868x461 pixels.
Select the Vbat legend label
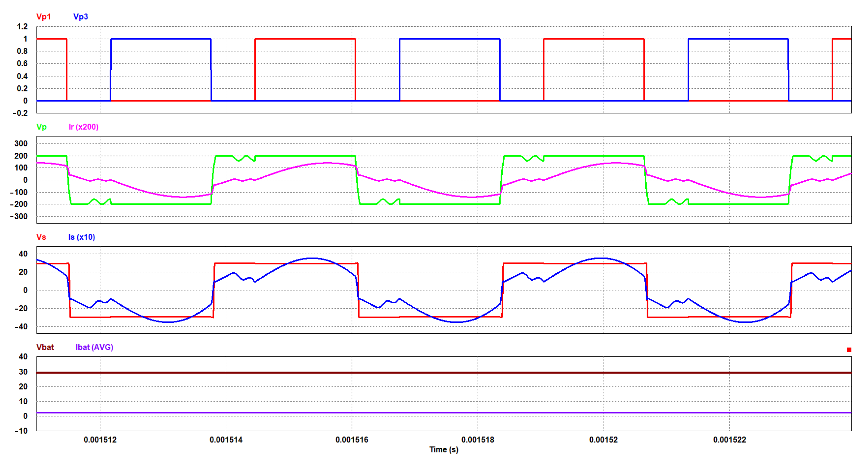point(45,347)
